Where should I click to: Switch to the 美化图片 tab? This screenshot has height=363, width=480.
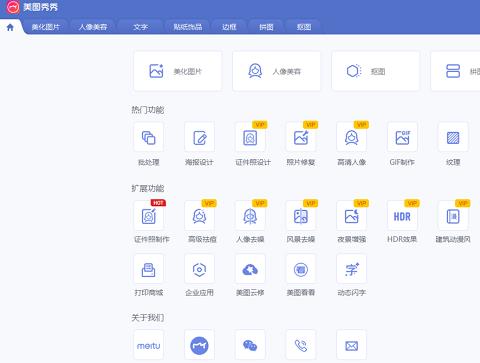46,27
